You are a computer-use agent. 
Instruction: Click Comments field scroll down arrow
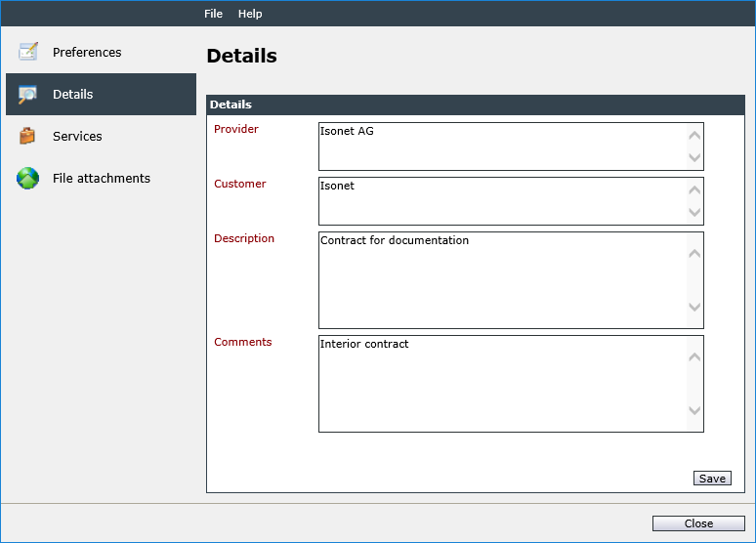pos(694,410)
